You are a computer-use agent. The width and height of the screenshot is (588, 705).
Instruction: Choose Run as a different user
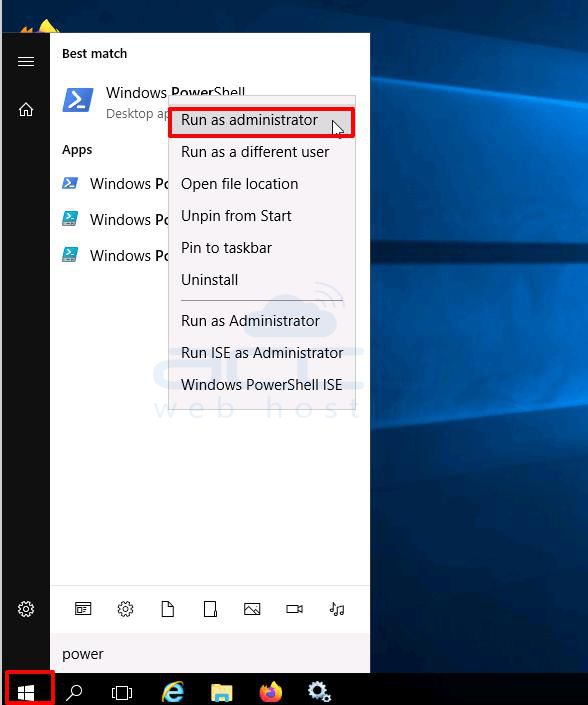click(x=262, y=152)
